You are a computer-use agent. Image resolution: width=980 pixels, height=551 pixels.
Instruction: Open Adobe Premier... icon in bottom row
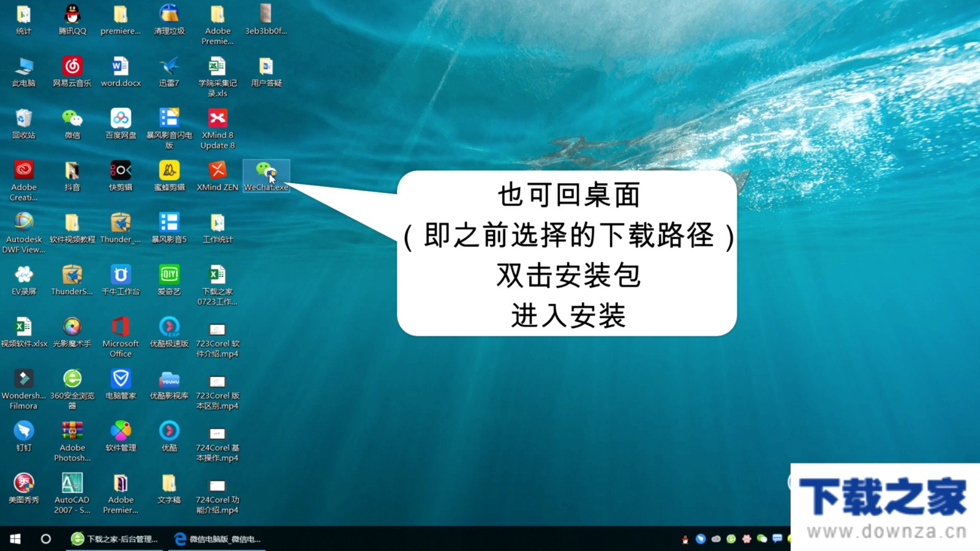[x=121, y=493]
